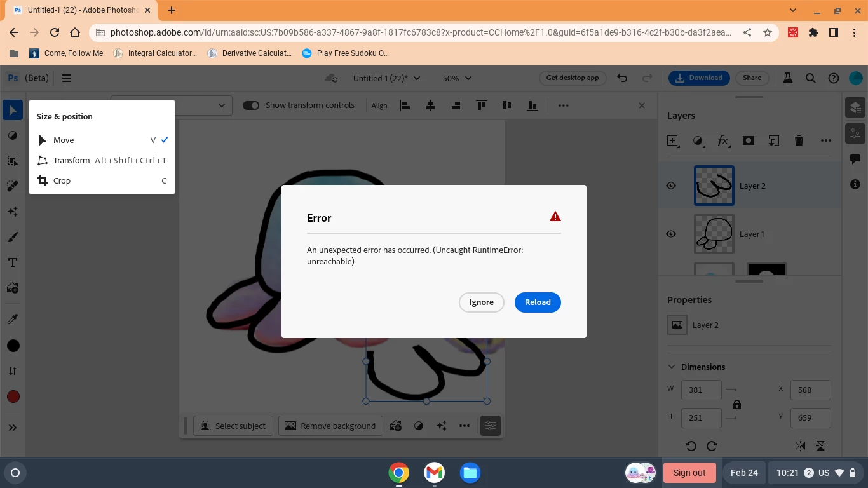Choose Crop in Size & position menu
Image resolution: width=868 pixels, height=488 pixels.
point(102,180)
